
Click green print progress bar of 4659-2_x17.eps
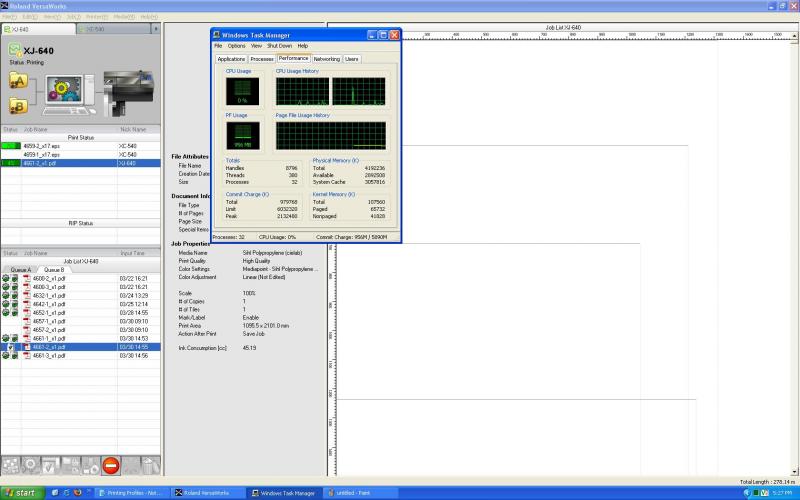point(11,146)
